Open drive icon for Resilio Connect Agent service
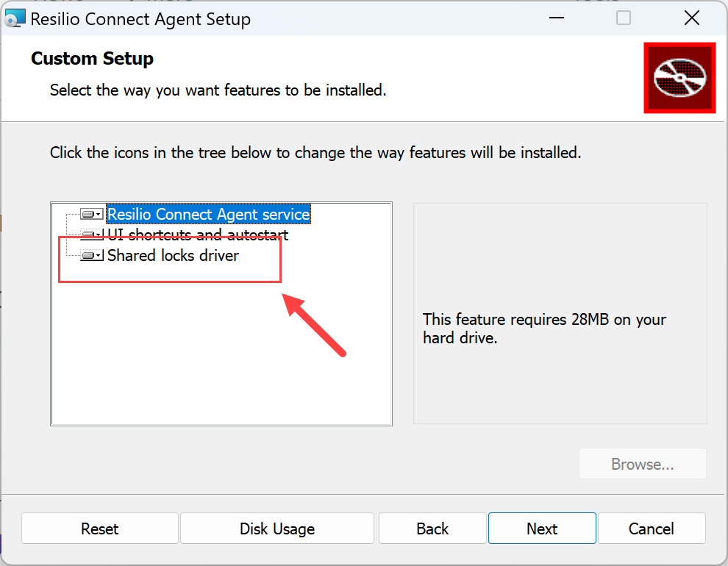728x566 pixels. pyautogui.click(x=91, y=215)
